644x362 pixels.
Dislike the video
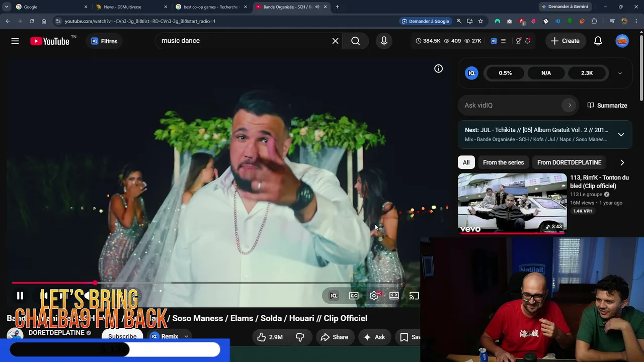click(x=300, y=337)
